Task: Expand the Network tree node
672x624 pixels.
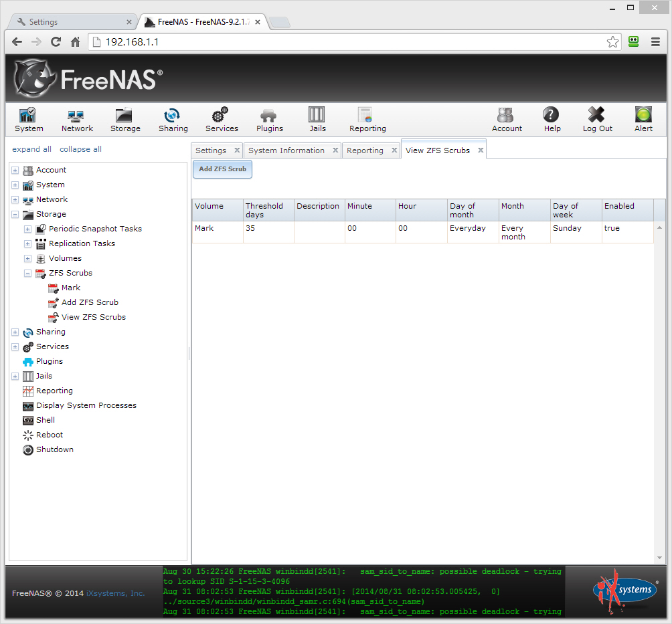Action: pos(15,199)
